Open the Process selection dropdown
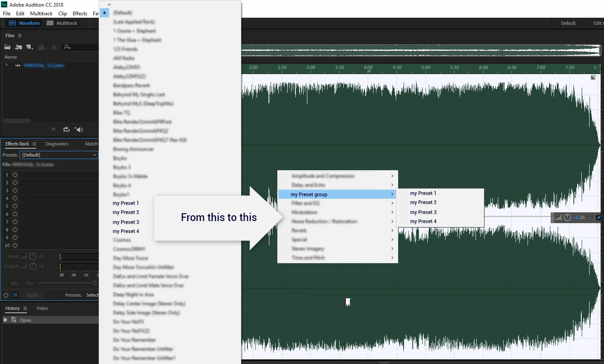Screen dimensions: 604x364 pyautogui.click(x=91, y=295)
